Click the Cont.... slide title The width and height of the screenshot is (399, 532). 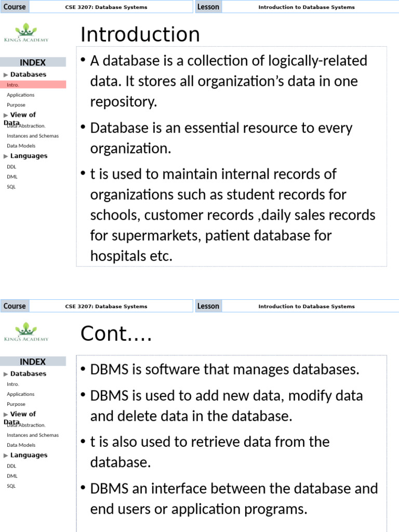click(116, 334)
